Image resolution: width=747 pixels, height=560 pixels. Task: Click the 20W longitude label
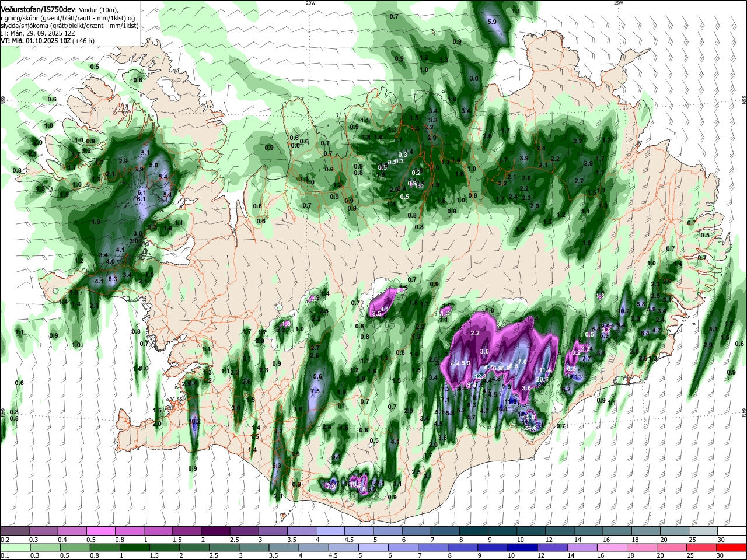pyautogui.click(x=310, y=3)
